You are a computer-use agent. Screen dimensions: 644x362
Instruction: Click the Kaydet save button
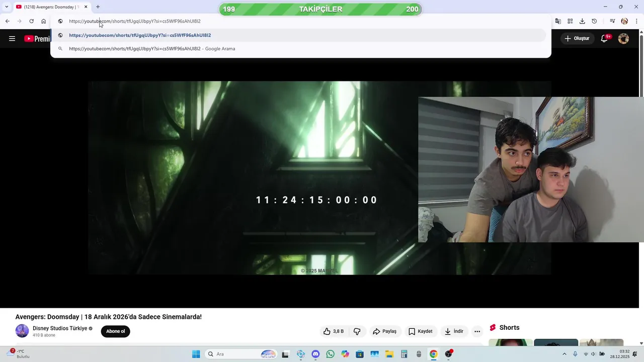420,331
